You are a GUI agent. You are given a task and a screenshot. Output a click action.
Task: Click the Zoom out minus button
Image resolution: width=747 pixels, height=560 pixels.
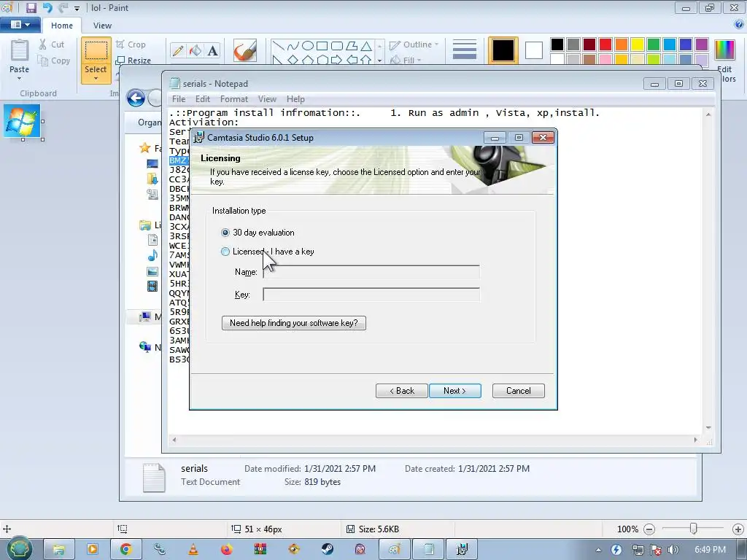[649, 529]
